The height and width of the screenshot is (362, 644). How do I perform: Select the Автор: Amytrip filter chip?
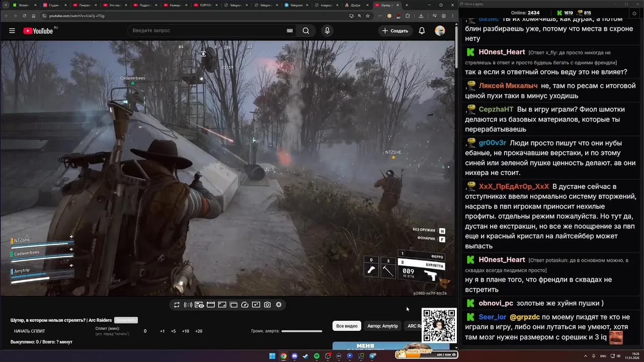pyautogui.click(x=382, y=326)
